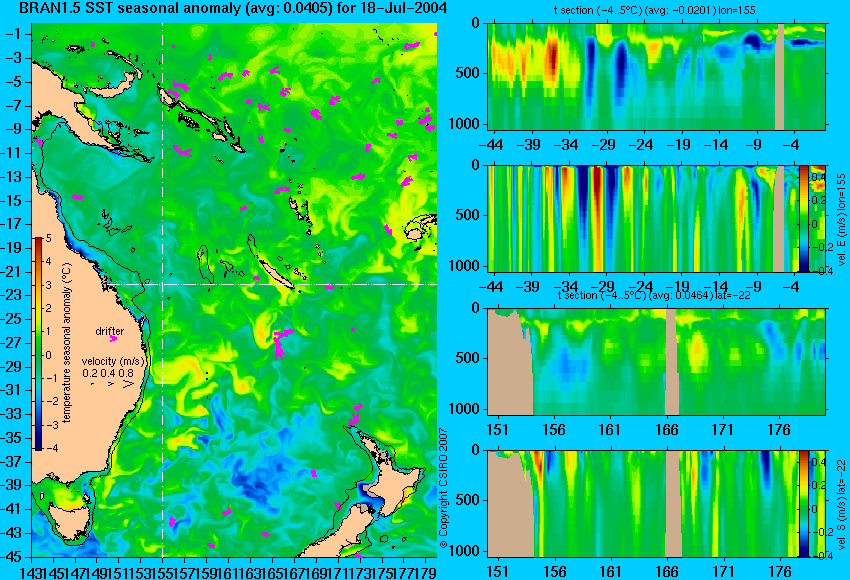
Task: Click the vel. E colorbar beside the second section
Action: coord(804,218)
